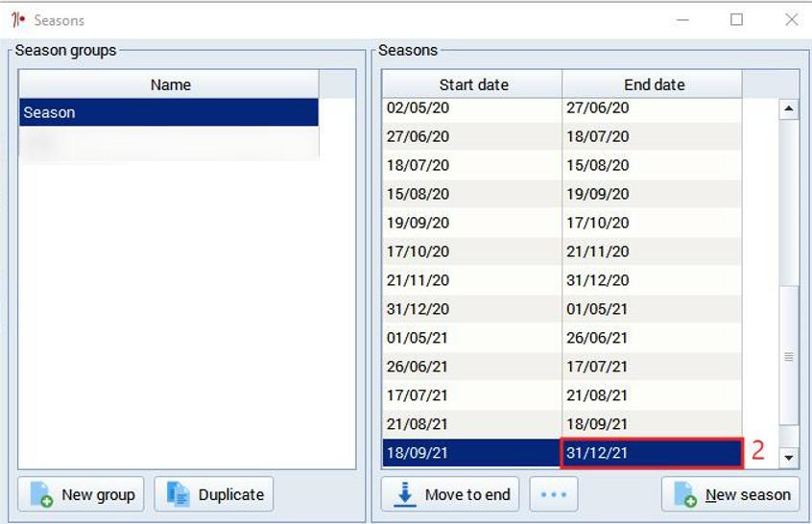812x524 pixels.
Task: Minimize the Seasons window
Action: coord(682,20)
